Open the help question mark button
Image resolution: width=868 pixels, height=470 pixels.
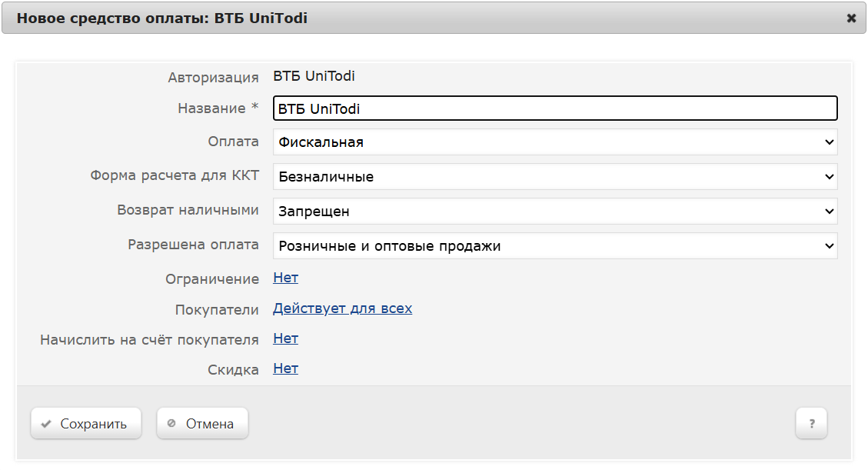811,423
